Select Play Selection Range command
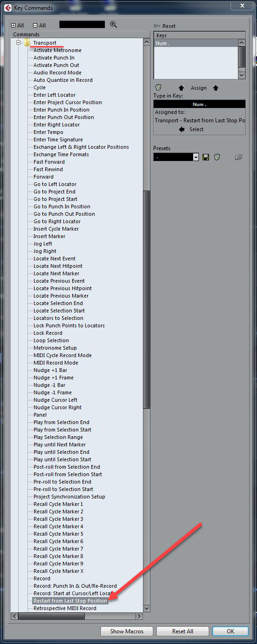This screenshot has height=644, width=257. (58, 437)
